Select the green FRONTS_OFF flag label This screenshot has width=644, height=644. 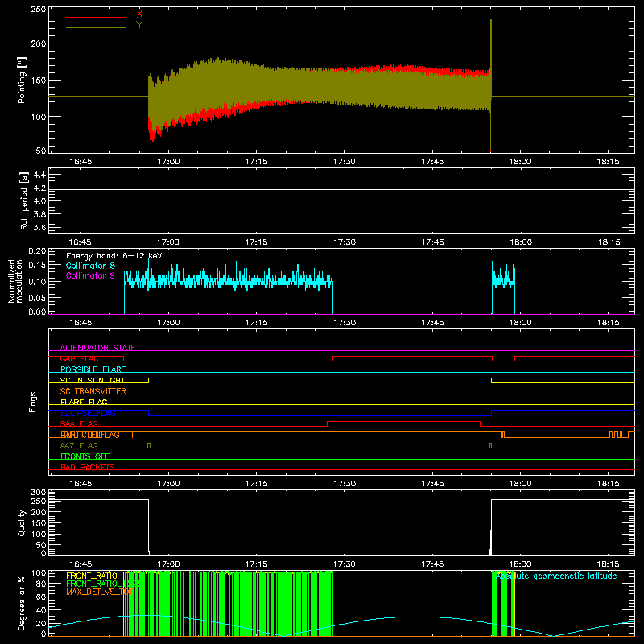[85, 456]
